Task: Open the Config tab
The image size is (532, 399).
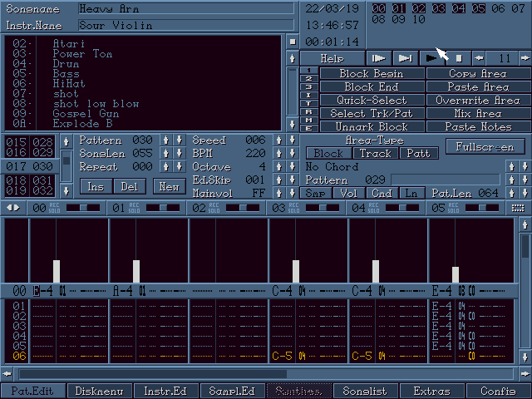Action: 498,391
